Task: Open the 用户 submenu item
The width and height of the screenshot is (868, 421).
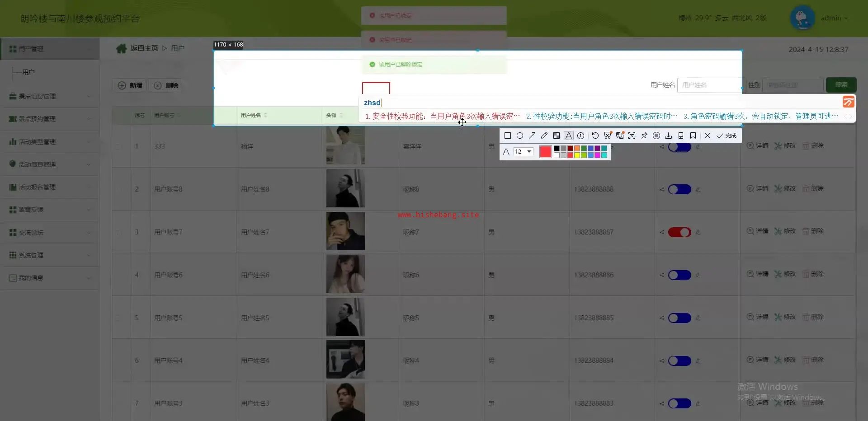Action: coord(28,72)
